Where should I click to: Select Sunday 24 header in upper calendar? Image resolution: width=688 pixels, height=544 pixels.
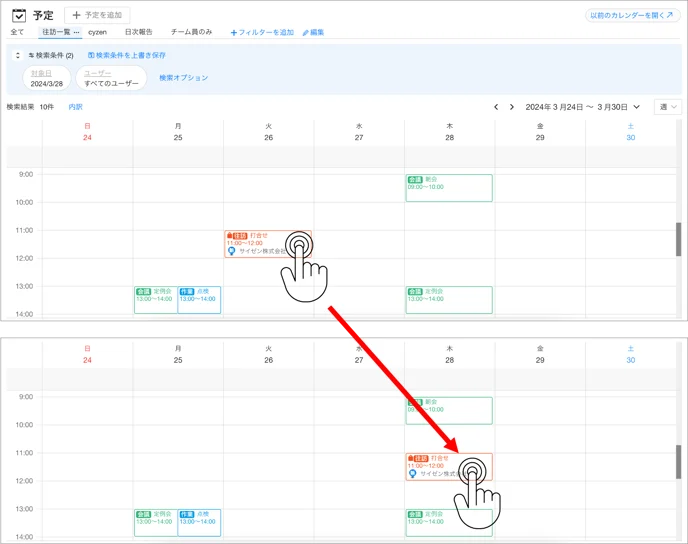coord(87,132)
